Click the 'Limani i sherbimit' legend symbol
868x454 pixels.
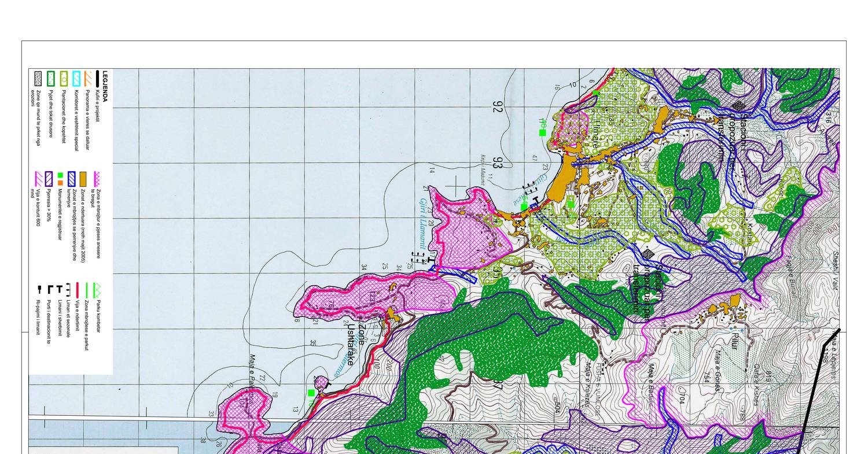59,289
